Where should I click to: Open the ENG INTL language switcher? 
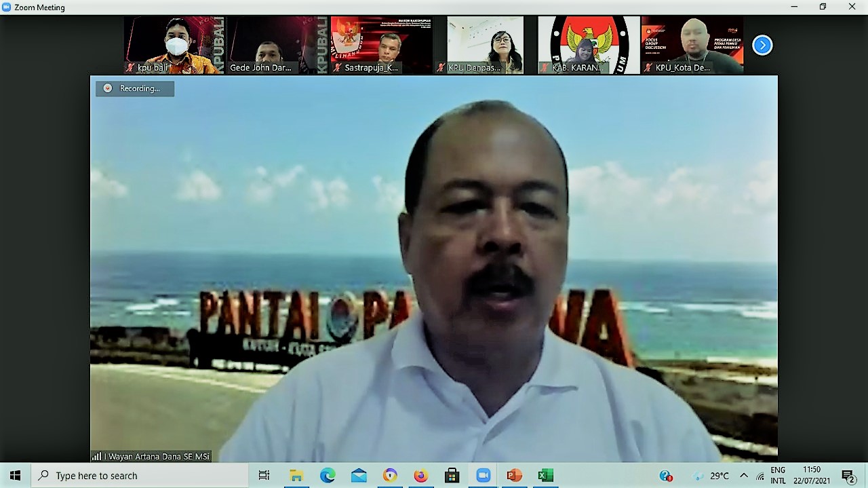(778, 476)
